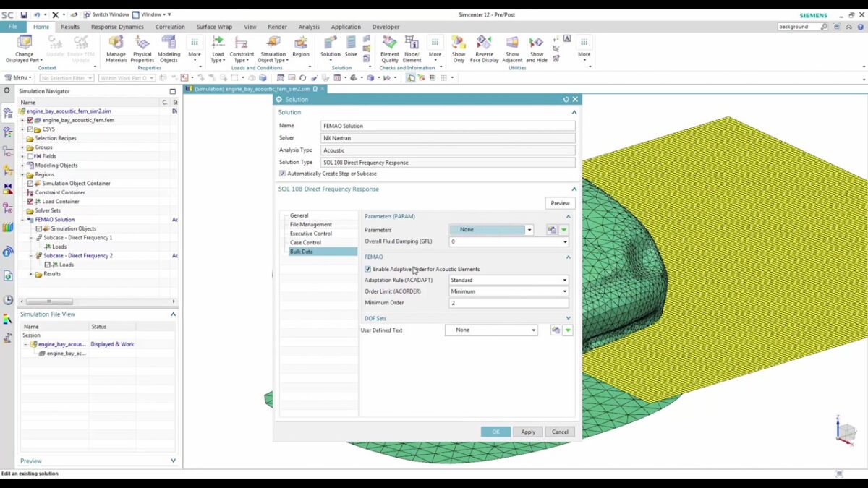Click the solution Name field FEMAO Solution
The image size is (868, 488).
(x=448, y=126)
